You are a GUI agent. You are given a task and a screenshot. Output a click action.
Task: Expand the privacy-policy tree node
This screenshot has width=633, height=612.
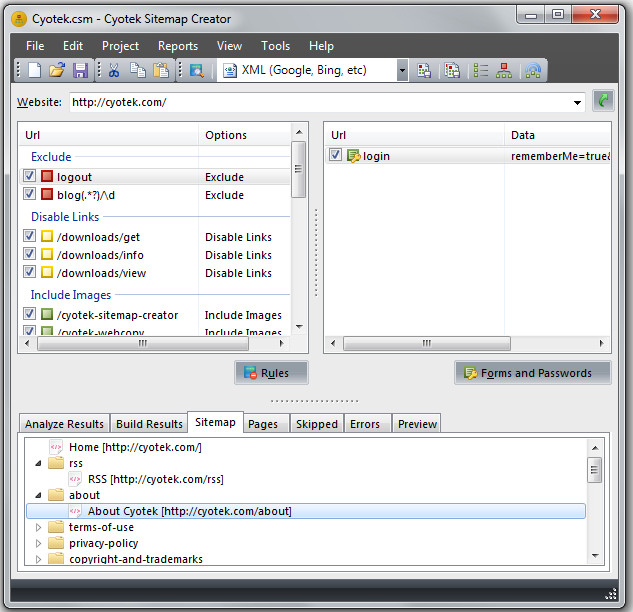[38, 543]
